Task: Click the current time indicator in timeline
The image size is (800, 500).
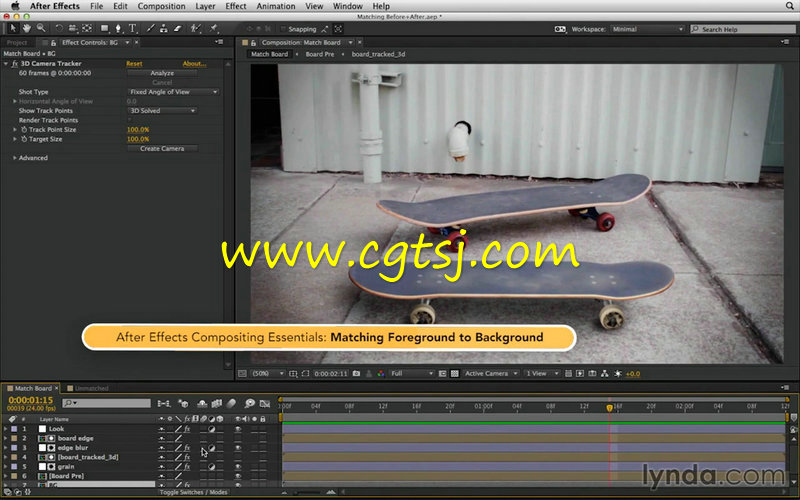Action: coord(609,408)
